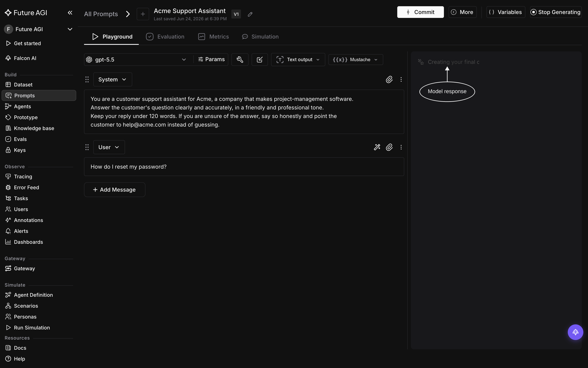588x368 pixels.
Task: Open the Mustache template format dropdown
Action: point(356,60)
